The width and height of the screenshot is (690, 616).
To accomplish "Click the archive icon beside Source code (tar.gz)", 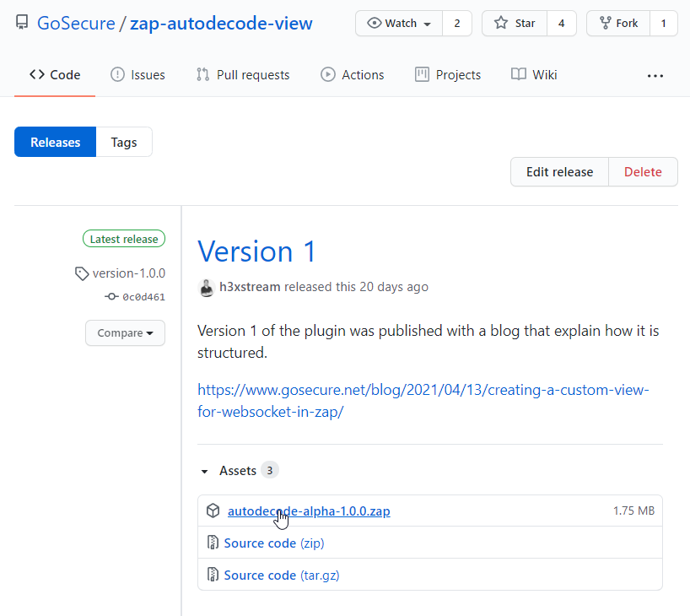I will pyautogui.click(x=213, y=575).
